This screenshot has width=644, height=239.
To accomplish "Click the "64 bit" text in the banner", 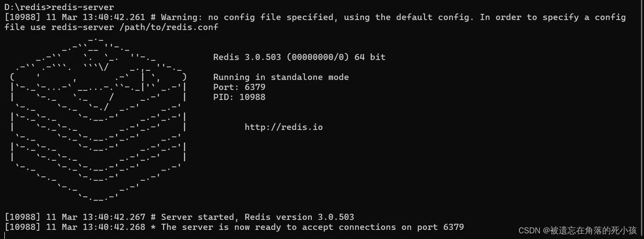I will tap(370, 57).
